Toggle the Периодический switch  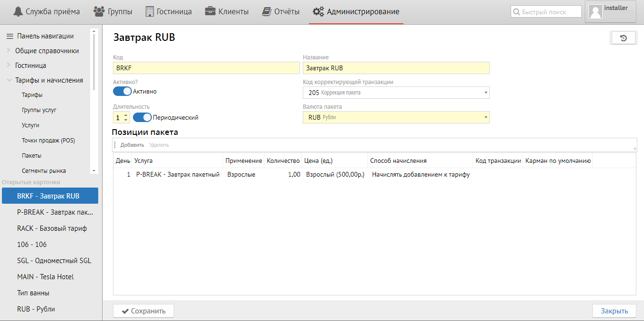pyautogui.click(x=142, y=117)
